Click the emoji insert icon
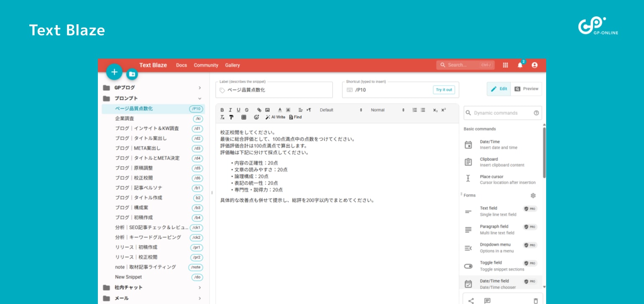The image size is (644, 304). [x=256, y=117]
